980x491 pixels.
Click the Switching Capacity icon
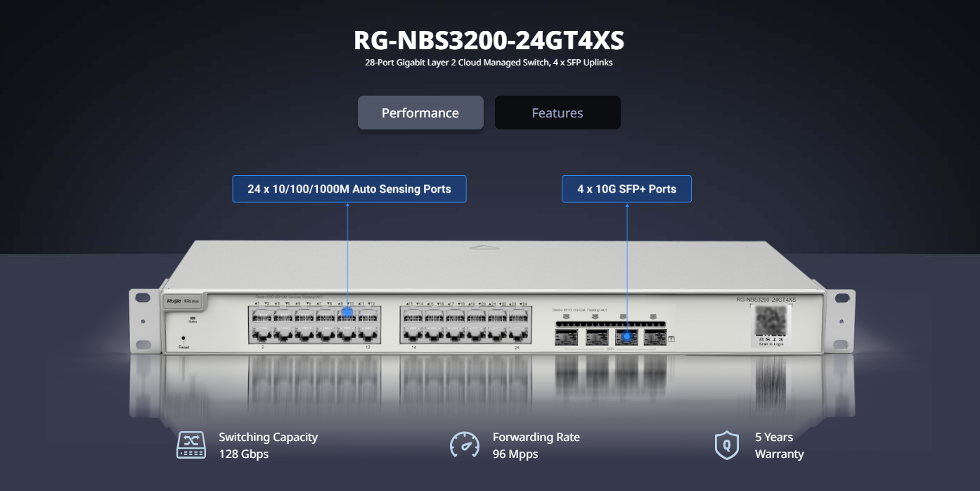191,445
